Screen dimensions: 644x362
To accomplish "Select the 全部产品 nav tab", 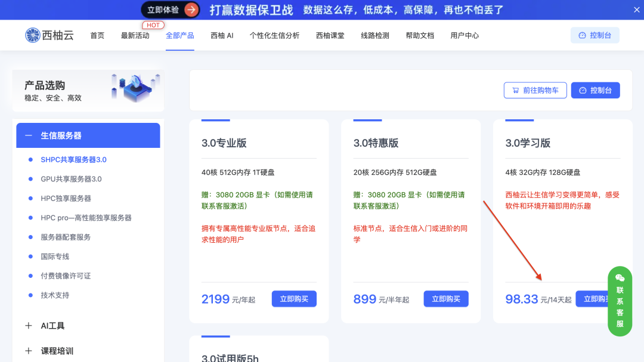I will 180,35.
